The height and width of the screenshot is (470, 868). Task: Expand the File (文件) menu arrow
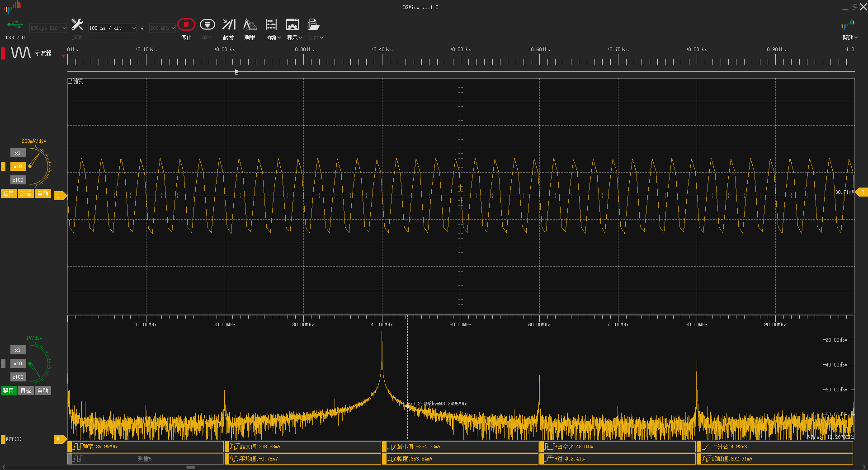click(321, 38)
